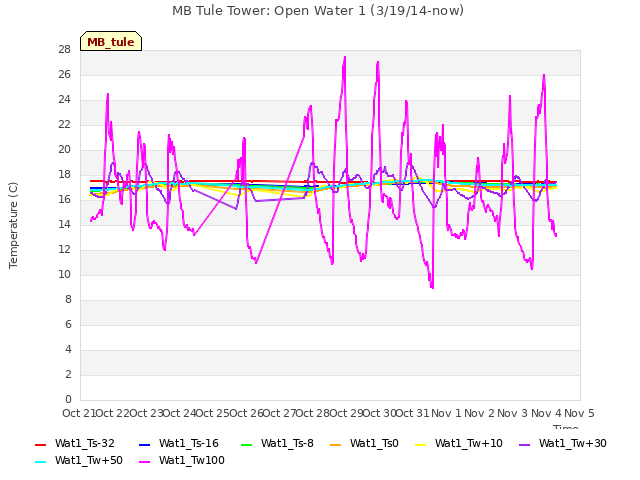Click the 14 y-axis tick label

click(64, 224)
